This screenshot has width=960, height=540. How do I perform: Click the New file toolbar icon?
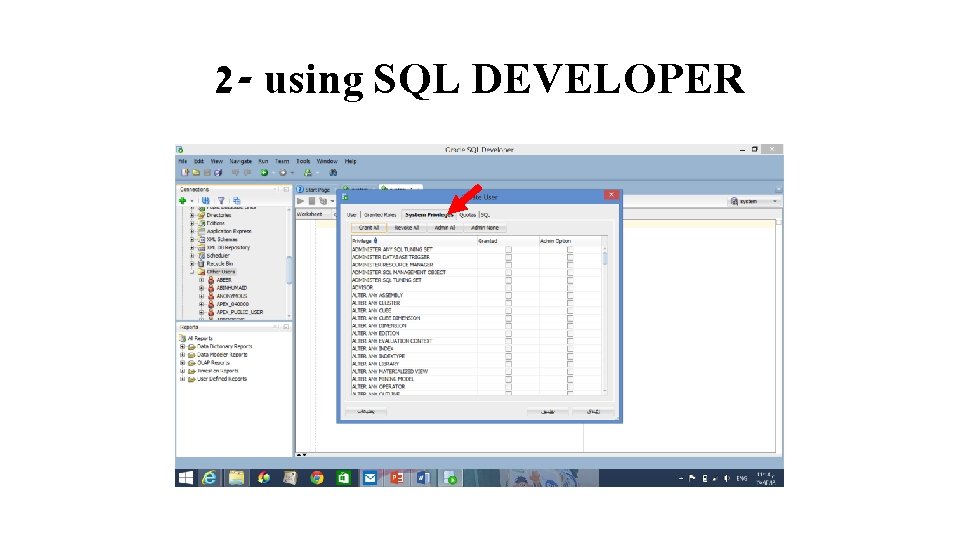click(x=186, y=173)
